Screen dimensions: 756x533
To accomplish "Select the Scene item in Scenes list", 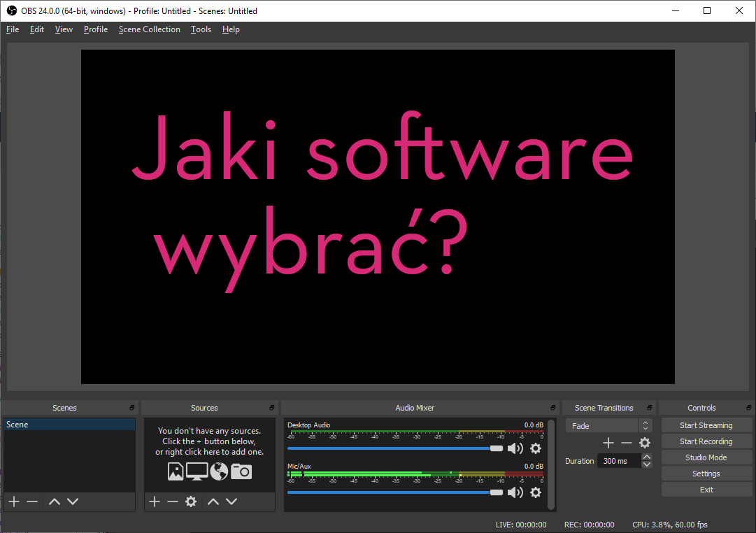I will click(x=69, y=425).
